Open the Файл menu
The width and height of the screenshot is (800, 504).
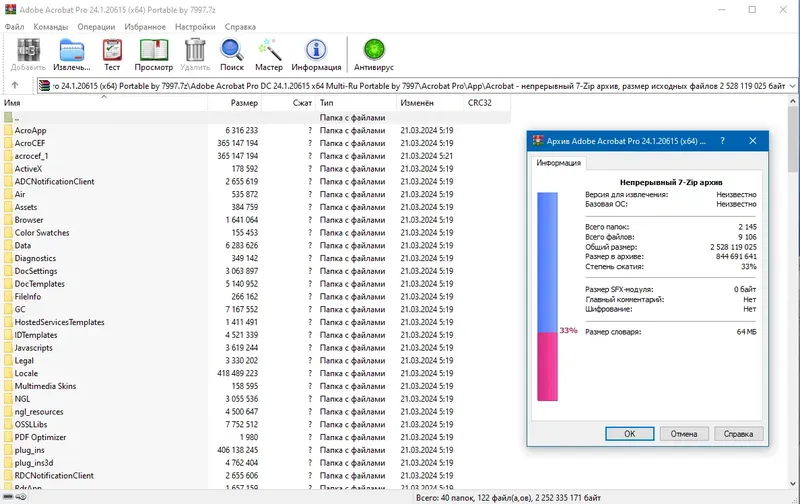pos(14,27)
